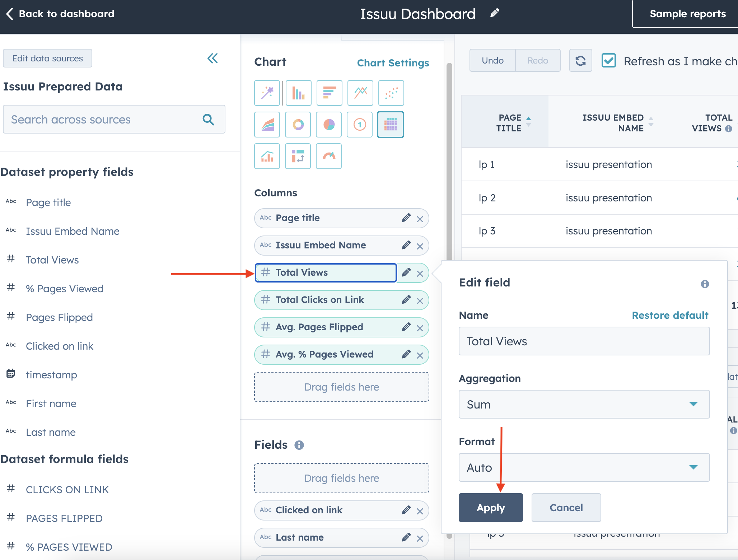Screen dimensions: 738x560
Task: Click the Edit data sources button
Action: 47,58
